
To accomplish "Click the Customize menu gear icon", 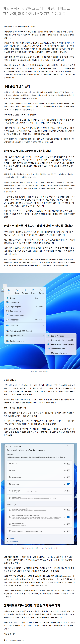I will click(7, 341).
